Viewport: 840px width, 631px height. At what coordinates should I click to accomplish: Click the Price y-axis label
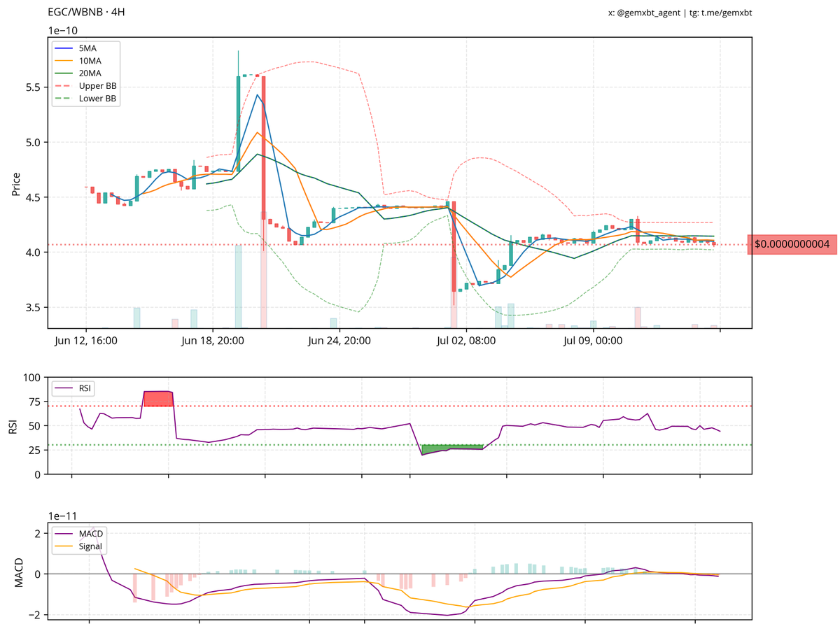click(x=16, y=183)
